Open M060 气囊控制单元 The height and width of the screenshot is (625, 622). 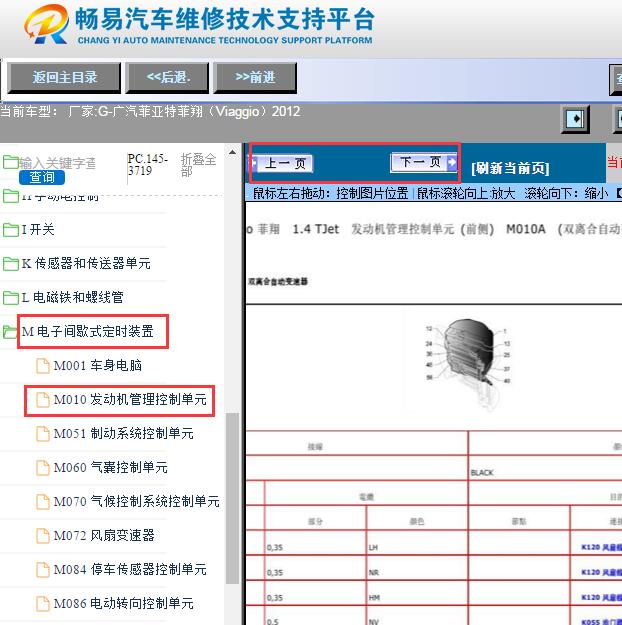111,467
